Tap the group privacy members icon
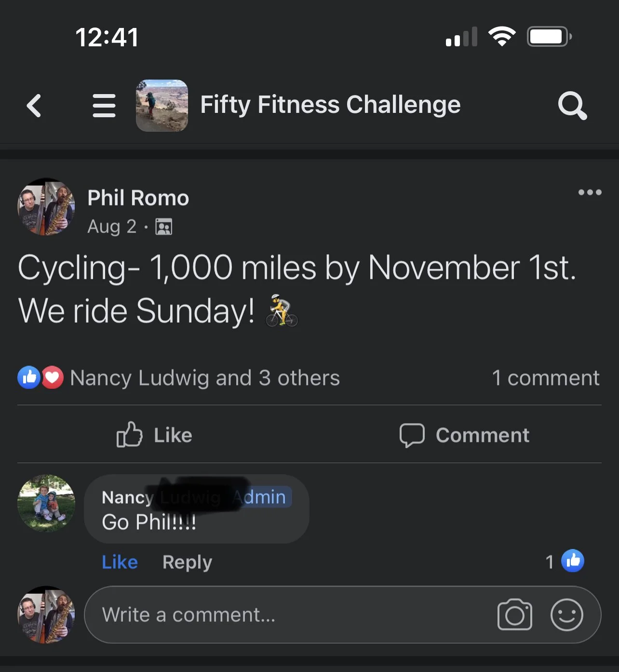The image size is (619, 672). click(164, 227)
